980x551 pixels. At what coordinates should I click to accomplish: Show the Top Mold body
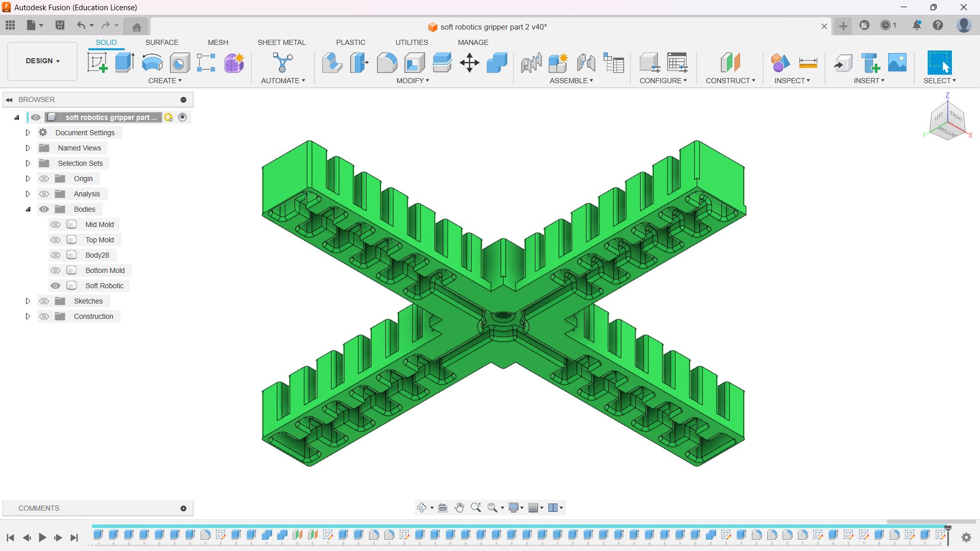56,240
